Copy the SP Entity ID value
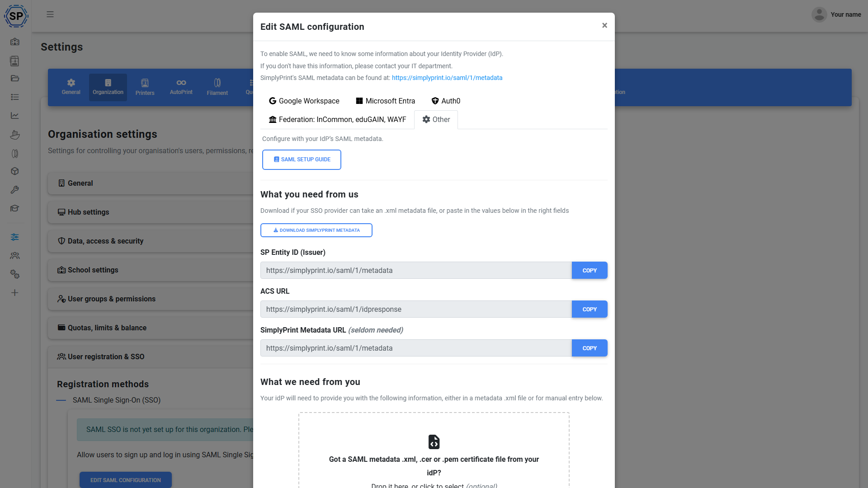The image size is (868, 488). (590, 271)
